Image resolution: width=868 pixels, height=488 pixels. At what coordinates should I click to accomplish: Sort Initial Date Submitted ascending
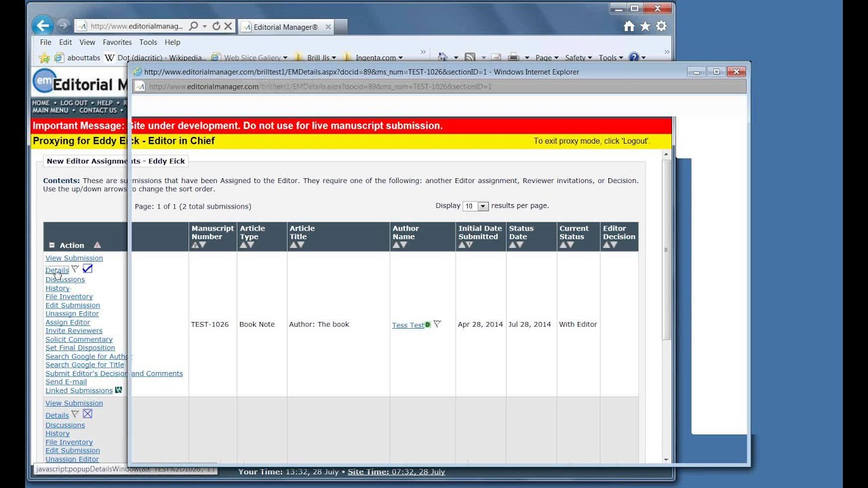click(x=462, y=245)
